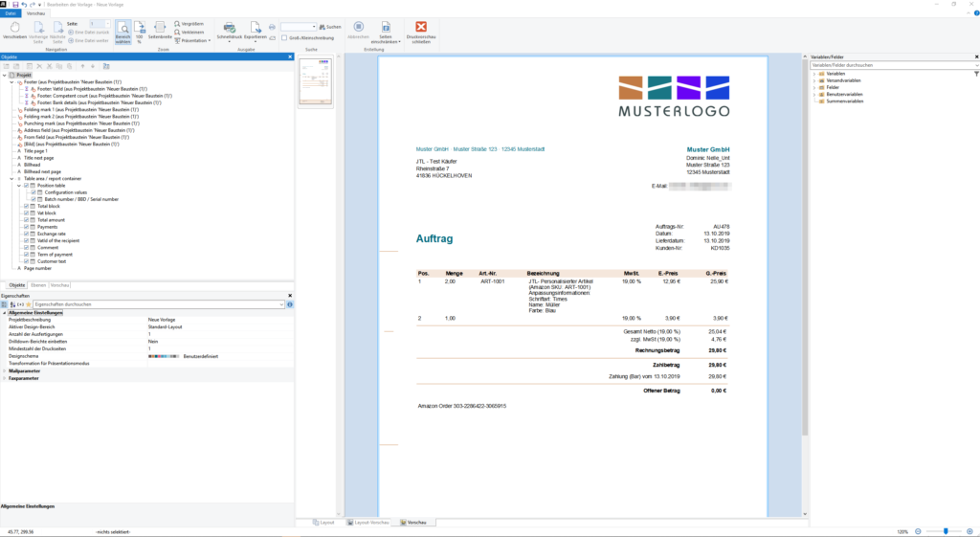980x537 pixels.
Task: Uncheck the Total block table checkbox
Action: coord(25,206)
